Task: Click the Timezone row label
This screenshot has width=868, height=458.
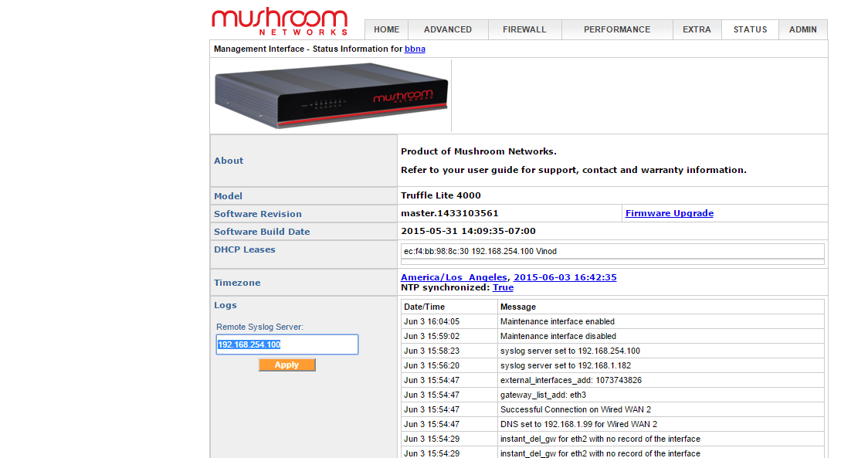Action: coord(237,283)
